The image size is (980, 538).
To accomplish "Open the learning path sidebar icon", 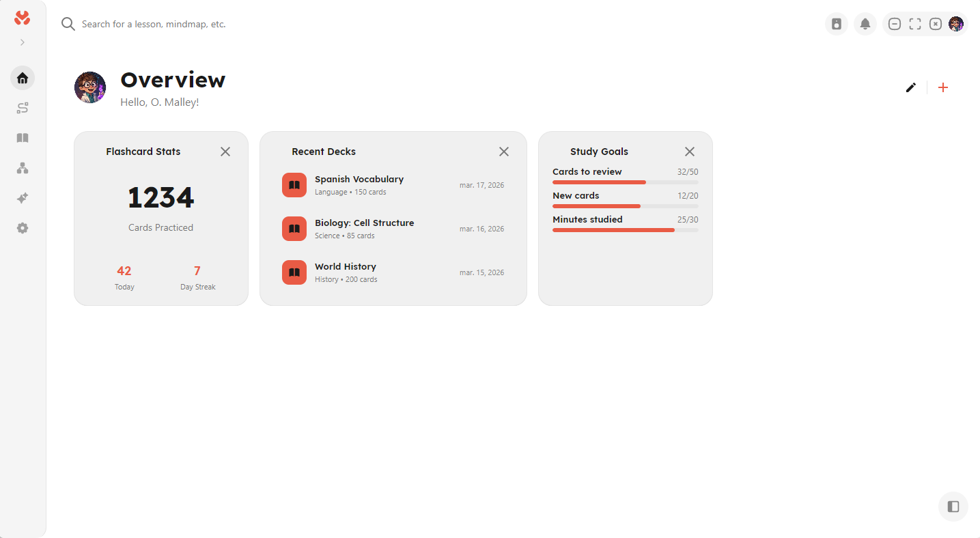I will pyautogui.click(x=23, y=108).
